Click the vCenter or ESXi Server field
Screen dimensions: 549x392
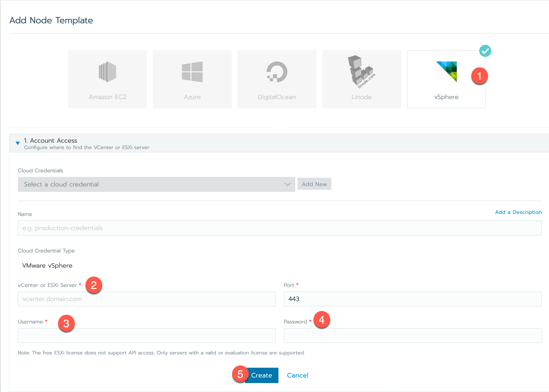pos(147,299)
